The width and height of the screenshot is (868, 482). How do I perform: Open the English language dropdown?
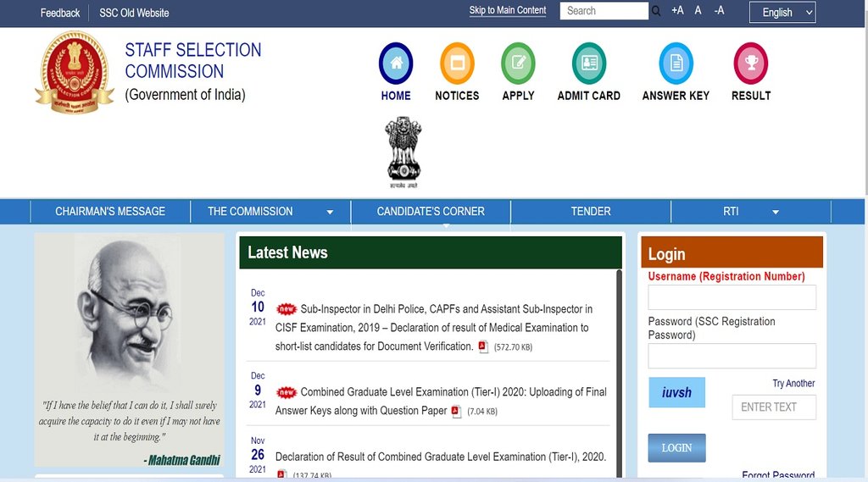pos(782,12)
